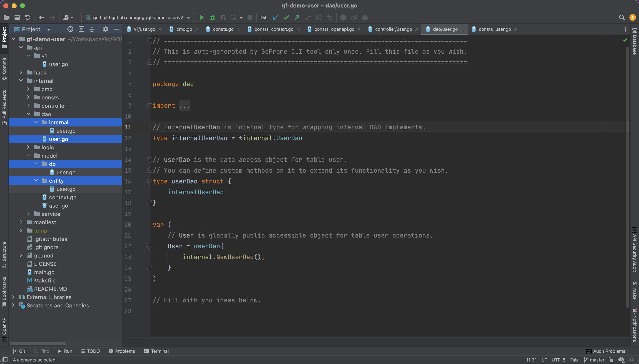Toggle read-only lock icon in status bar
The image size is (639, 364).
click(x=611, y=360)
